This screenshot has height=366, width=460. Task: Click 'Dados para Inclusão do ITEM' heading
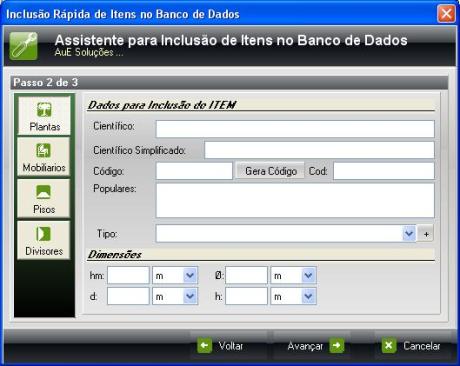[x=162, y=105]
